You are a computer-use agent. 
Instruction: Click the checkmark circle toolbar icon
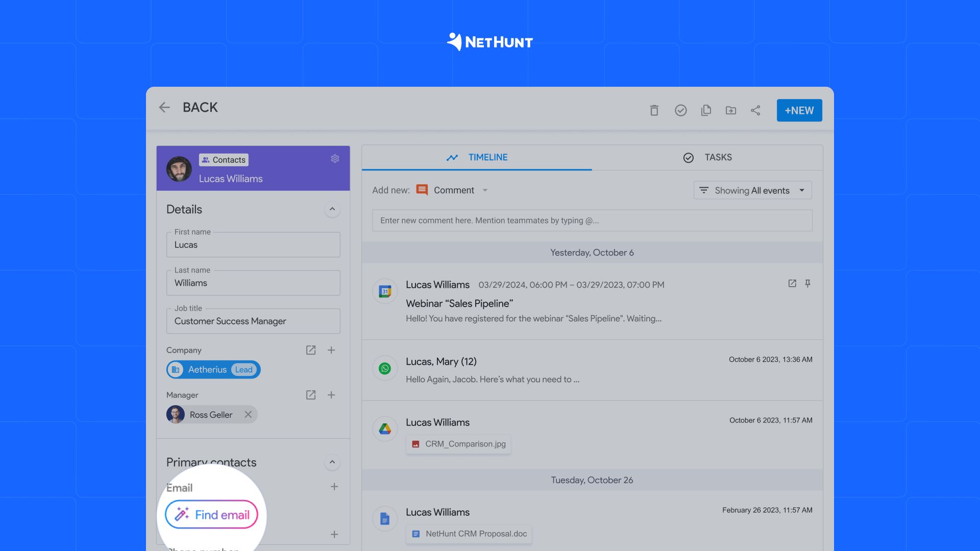[x=680, y=110]
